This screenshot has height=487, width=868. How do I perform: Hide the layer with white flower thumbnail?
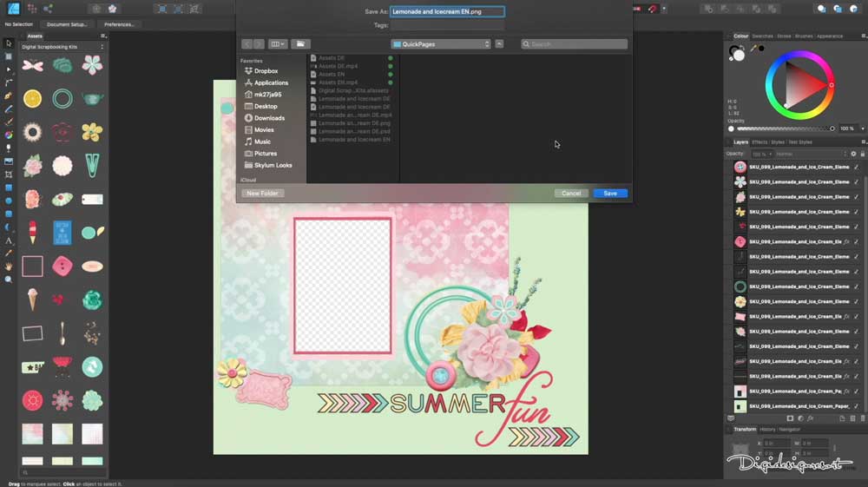tap(857, 182)
